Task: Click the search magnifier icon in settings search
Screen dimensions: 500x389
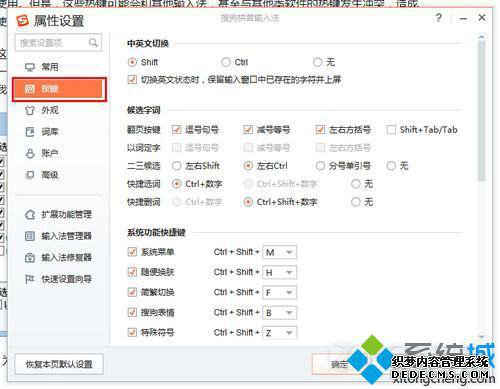Action: 93,43
